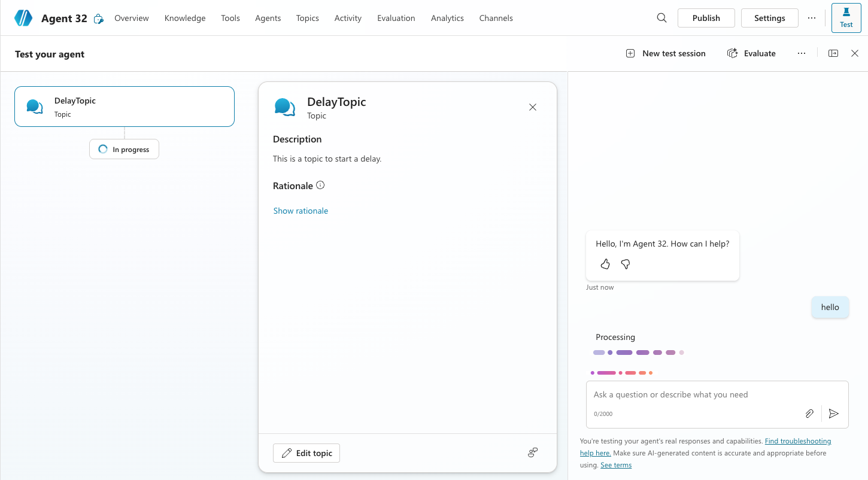Click the send message arrow icon
The height and width of the screenshot is (480, 868).
click(834, 414)
